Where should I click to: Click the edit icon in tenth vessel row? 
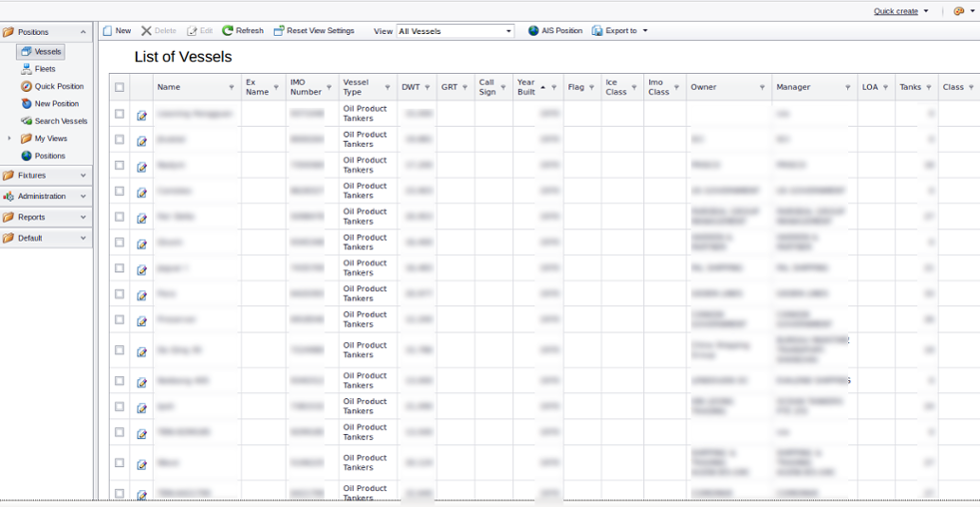(x=142, y=351)
